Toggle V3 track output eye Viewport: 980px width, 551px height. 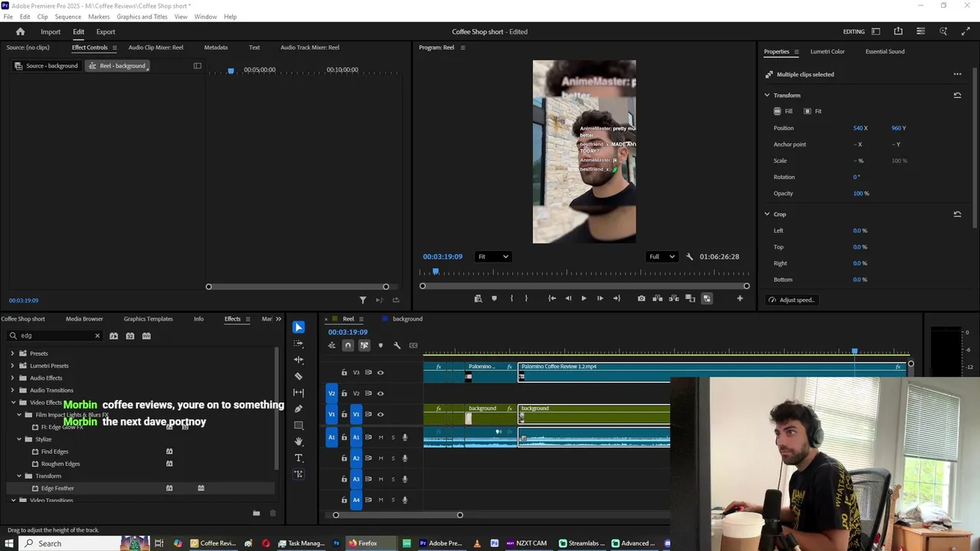click(x=381, y=373)
